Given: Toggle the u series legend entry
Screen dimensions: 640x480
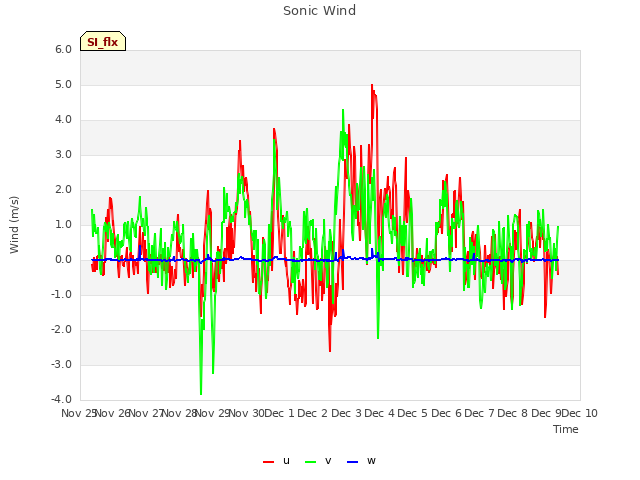Looking at the screenshot, I should pos(276,461).
